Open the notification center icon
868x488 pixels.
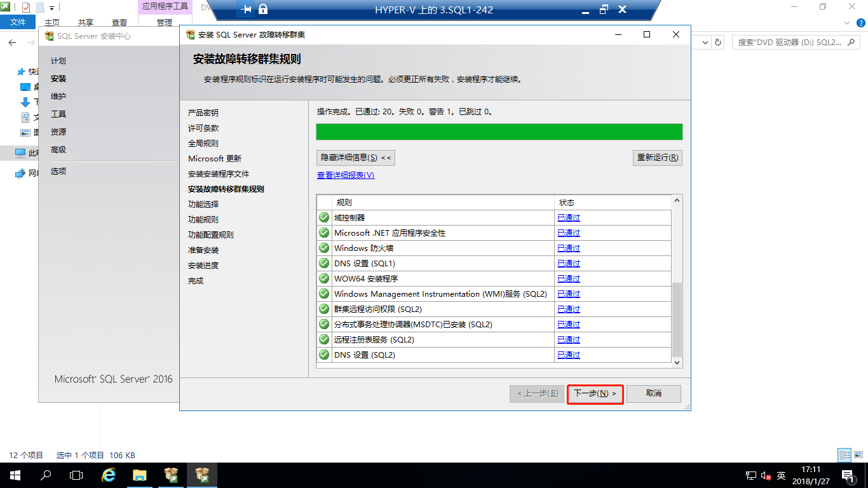848,475
